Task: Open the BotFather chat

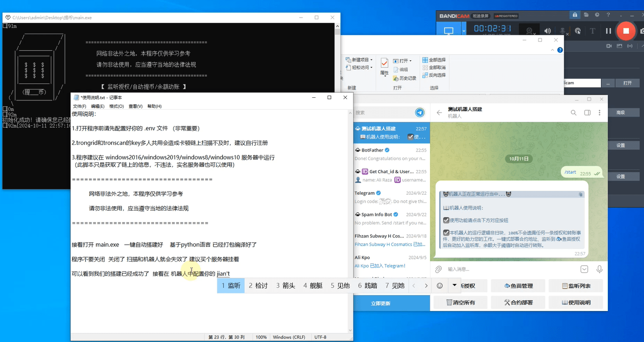Action: point(391,154)
